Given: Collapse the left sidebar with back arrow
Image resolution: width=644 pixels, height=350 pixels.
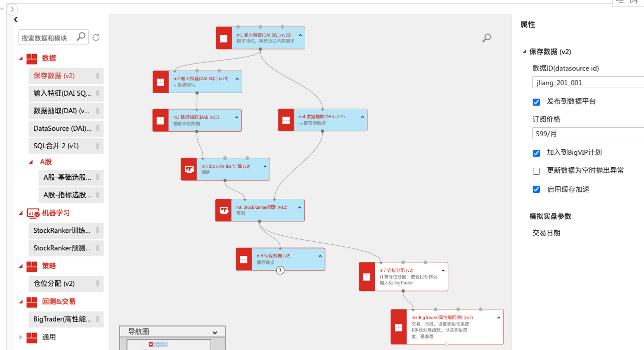Looking at the screenshot, I should [16, 20].
